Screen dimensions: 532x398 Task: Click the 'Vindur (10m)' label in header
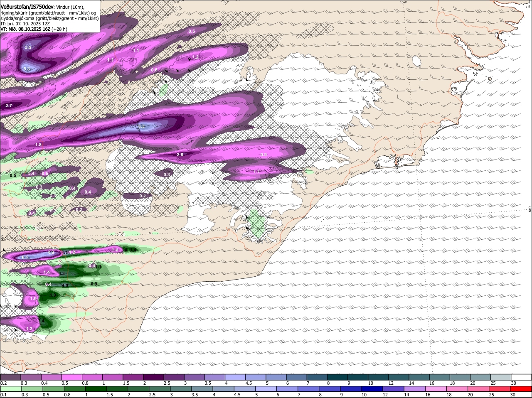click(70, 7)
